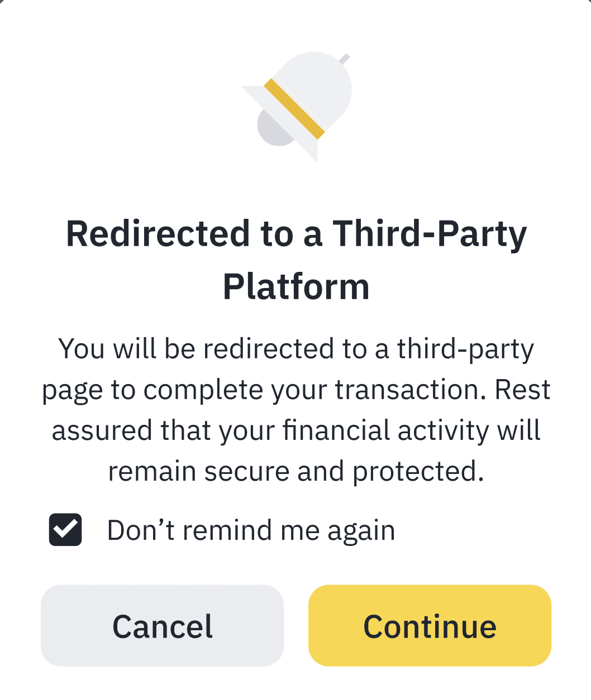Image resolution: width=591 pixels, height=700 pixels.
Task: Click the "Redirected to a Third-Party" heading line
Action: (296, 233)
